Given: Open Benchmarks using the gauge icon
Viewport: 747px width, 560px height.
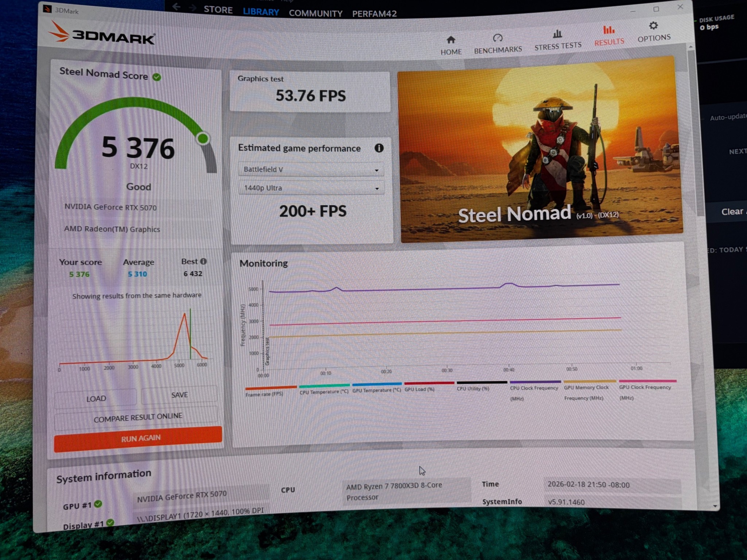Looking at the screenshot, I should (x=498, y=38).
